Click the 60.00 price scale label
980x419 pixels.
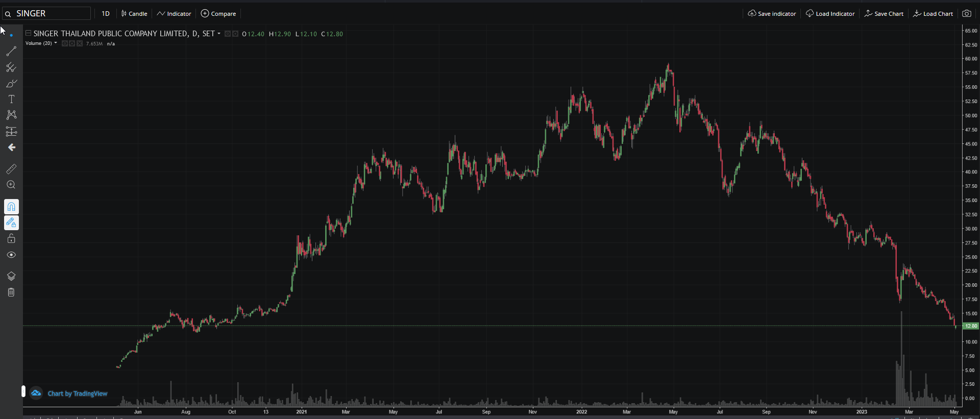[970, 59]
